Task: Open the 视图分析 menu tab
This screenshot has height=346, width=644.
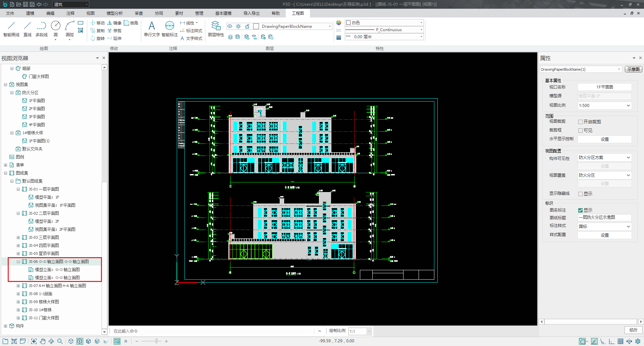Action: click(x=114, y=13)
